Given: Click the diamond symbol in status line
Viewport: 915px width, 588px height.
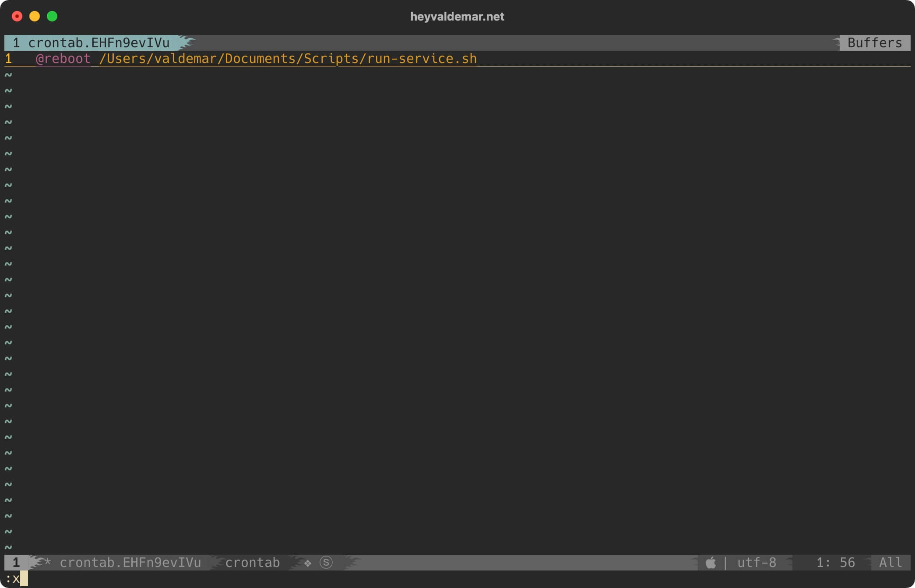Looking at the screenshot, I should click(308, 563).
